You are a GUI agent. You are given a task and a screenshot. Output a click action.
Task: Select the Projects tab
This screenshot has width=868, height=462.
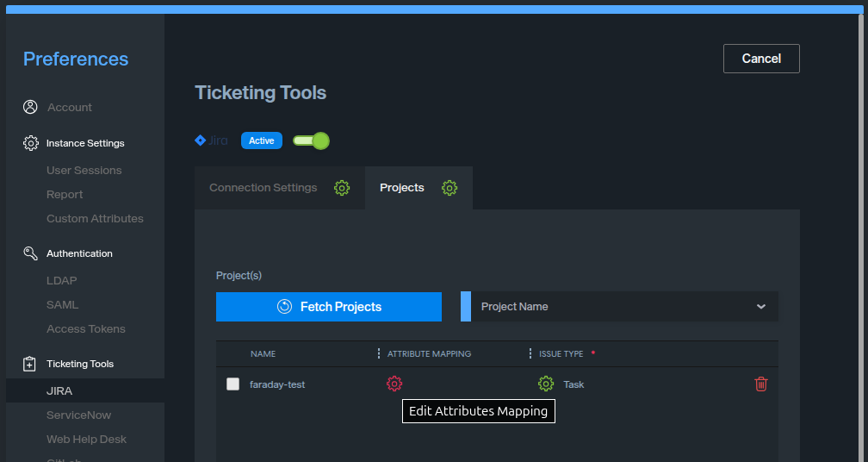point(402,188)
